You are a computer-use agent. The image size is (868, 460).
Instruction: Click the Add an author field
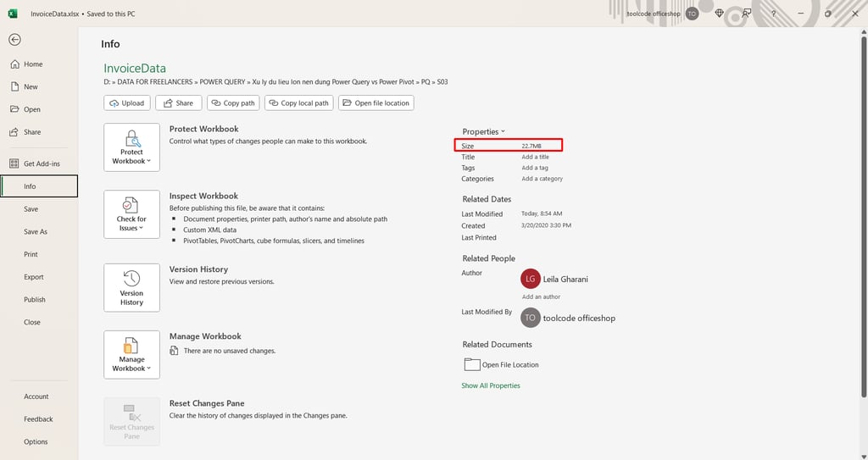pos(541,297)
